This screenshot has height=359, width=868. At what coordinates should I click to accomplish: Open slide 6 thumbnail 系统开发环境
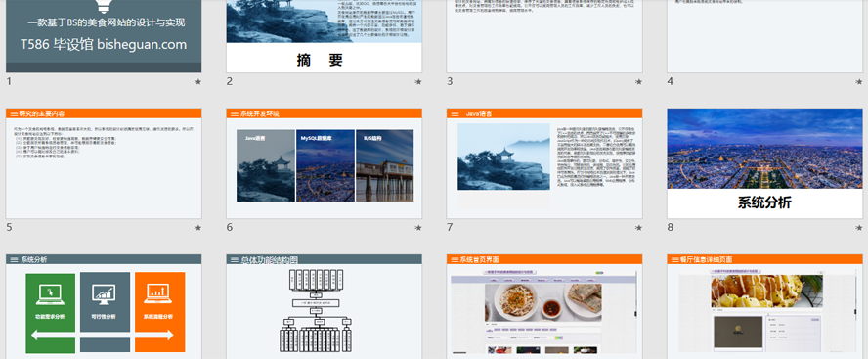tap(324, 163)
